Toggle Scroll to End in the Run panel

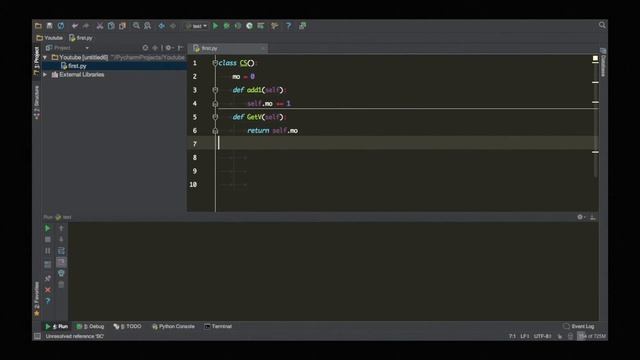click(x=61, y=262)
